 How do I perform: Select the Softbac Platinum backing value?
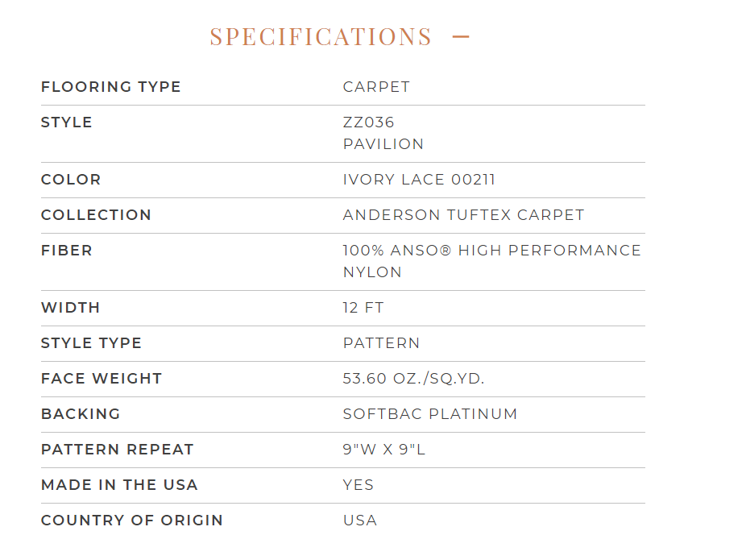(x=430, y=414)
